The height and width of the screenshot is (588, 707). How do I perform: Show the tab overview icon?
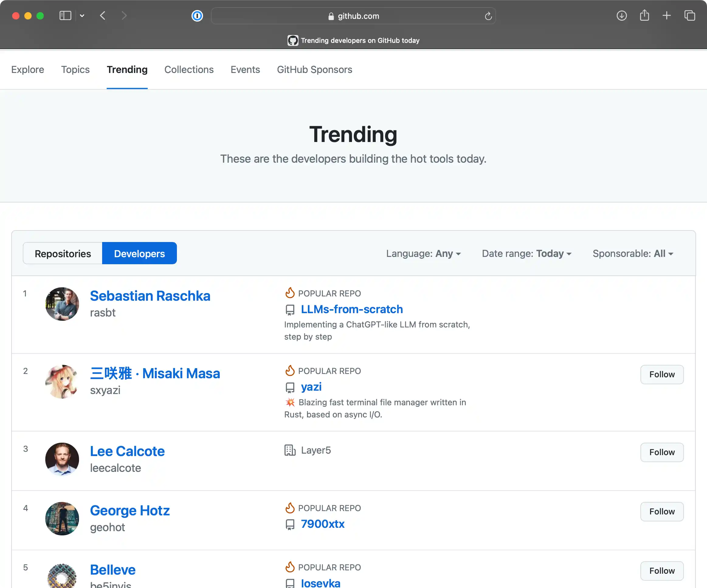click(689, 16)
